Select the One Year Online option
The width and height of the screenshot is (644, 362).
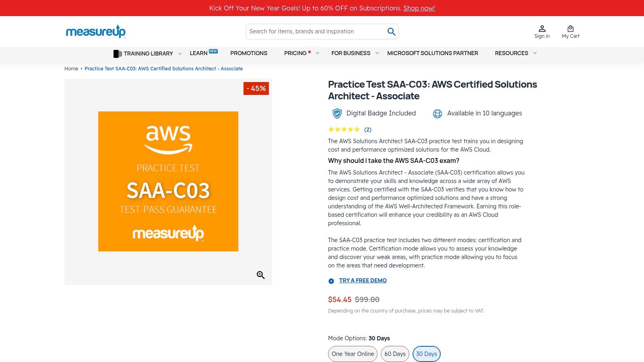coord(353,354)
